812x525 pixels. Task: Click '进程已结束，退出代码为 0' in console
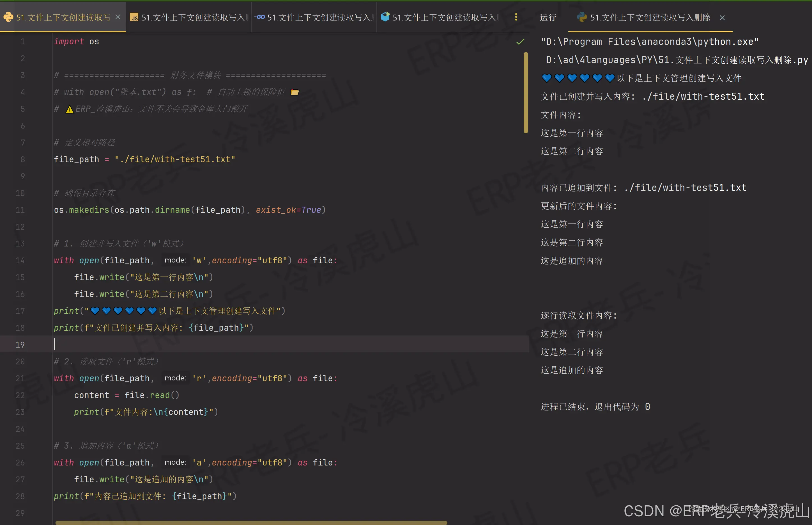(x=595, y=407)
